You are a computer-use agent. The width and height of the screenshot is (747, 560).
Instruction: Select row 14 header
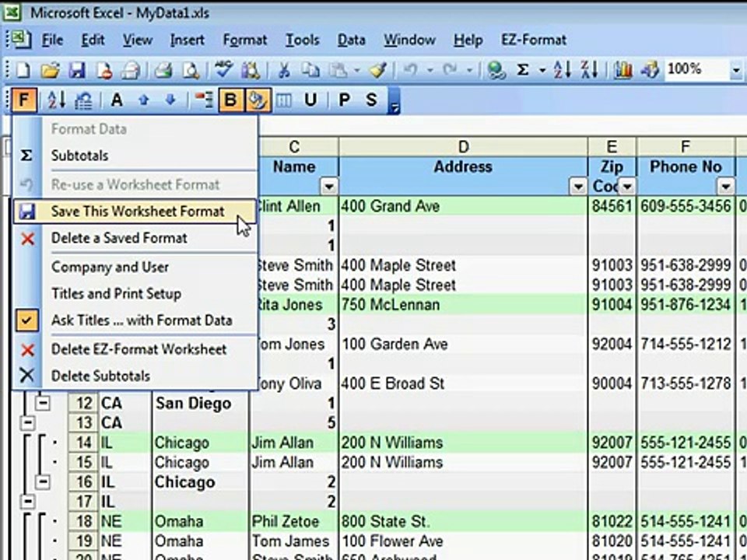pyautogui.click(x=83, y=443)
